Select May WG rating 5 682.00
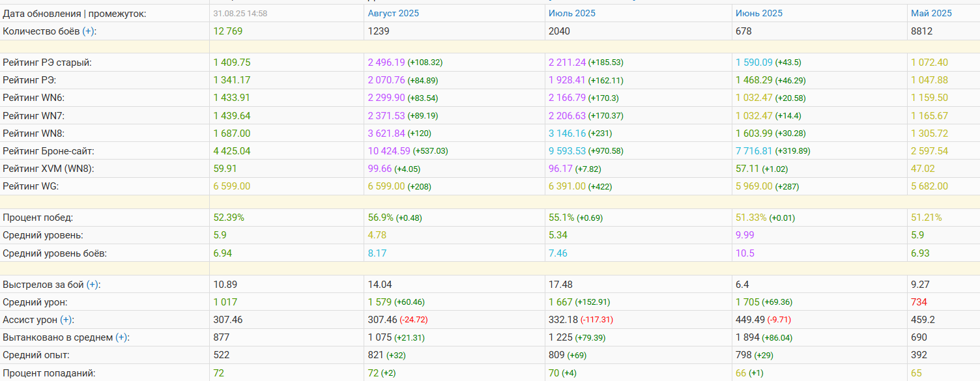This screenshot has width=980, height=381. click(x=929, y=186)
